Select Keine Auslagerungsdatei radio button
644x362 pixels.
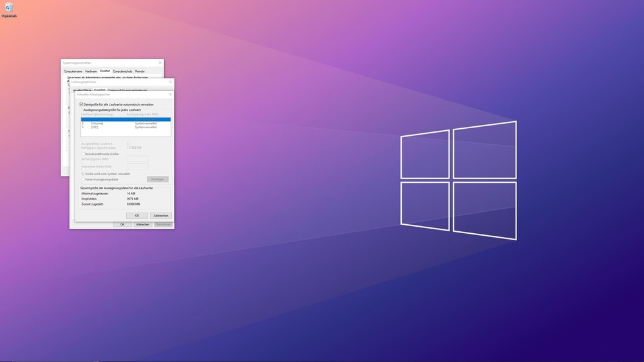click(x=83, y=180)
